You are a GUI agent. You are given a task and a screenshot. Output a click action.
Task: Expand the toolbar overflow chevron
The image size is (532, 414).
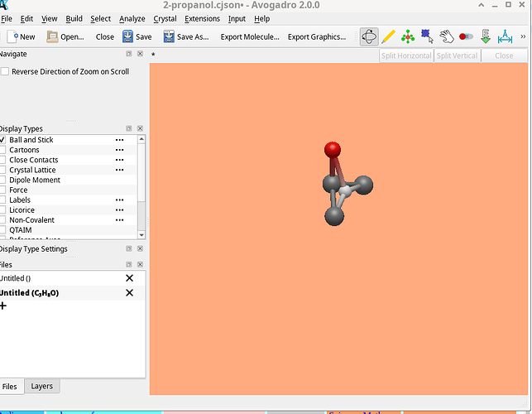tap(523, 36)
